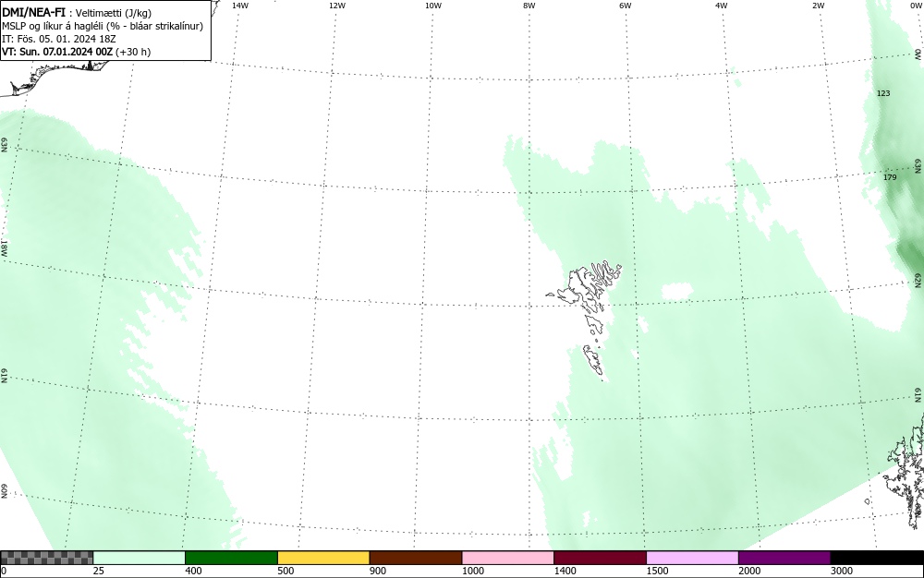
Task: Click the '14W' longitude label
Action: pos(240,6)
